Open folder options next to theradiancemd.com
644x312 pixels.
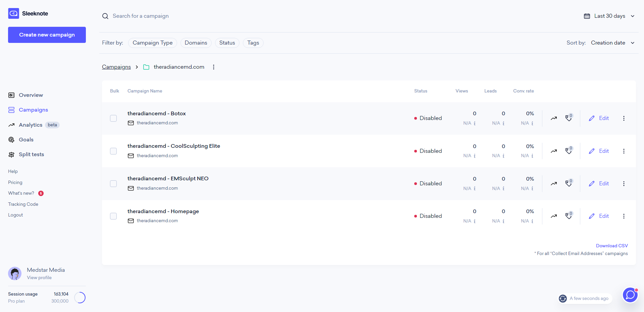pyautogui.click(x=214, y=67)
